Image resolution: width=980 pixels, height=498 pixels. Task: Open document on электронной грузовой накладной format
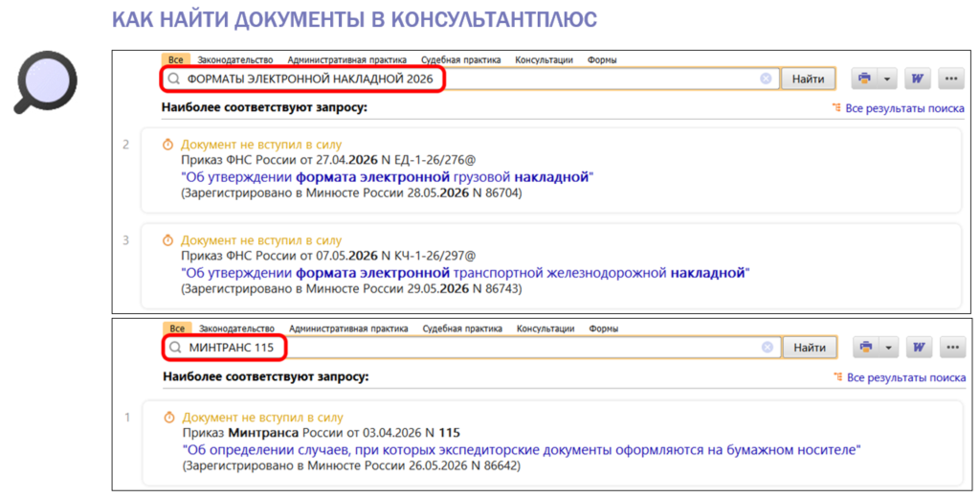click(387, 177)
